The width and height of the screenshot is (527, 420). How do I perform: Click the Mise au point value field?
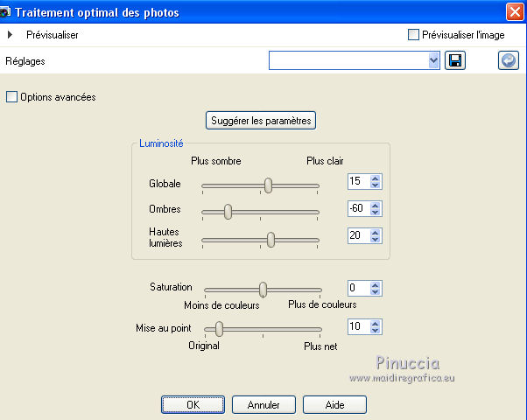click(358, 326)
